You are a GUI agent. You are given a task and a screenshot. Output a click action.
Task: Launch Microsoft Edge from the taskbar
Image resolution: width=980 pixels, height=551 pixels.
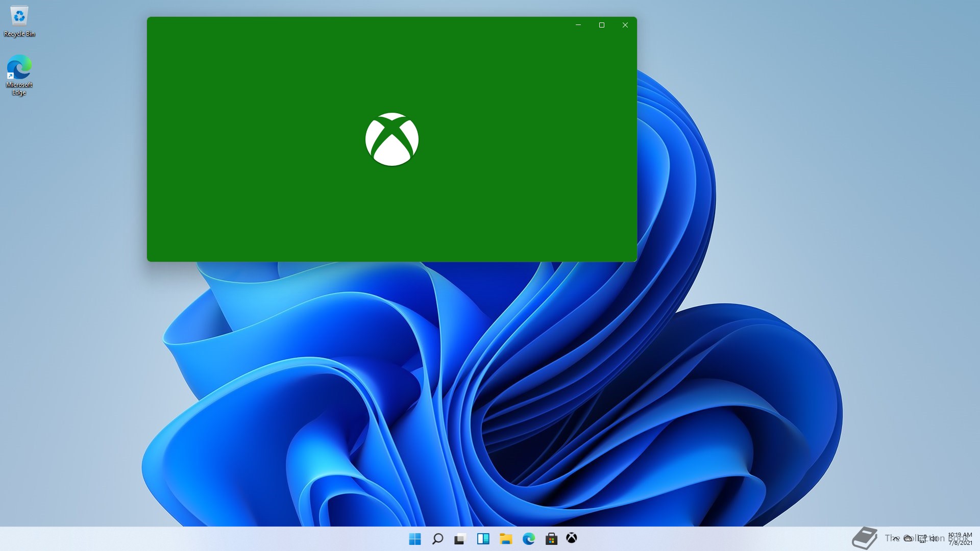pos(528,539)
